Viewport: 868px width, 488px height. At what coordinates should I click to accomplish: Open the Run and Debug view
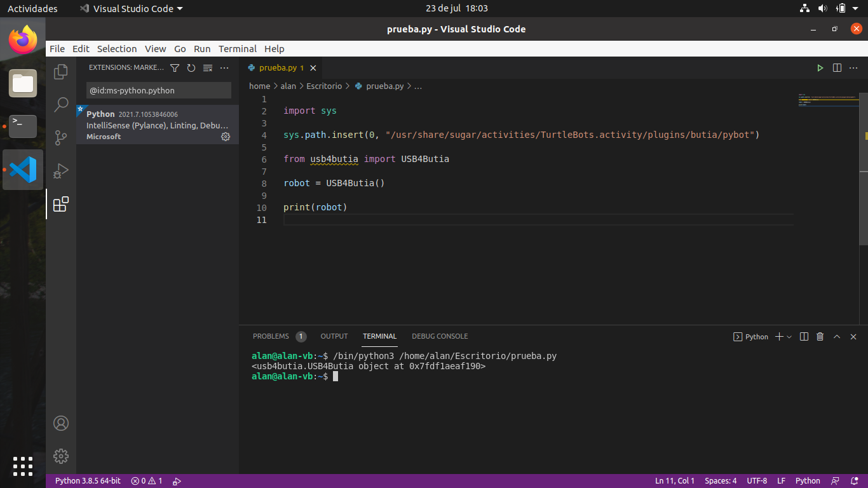point(61,171)
